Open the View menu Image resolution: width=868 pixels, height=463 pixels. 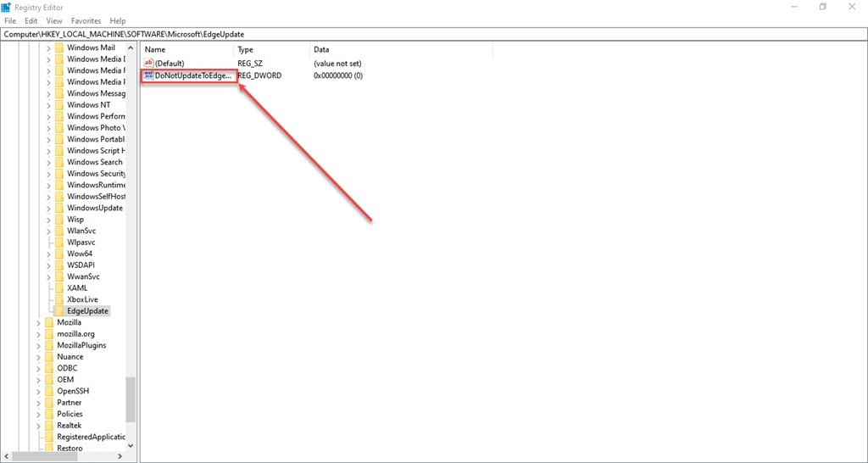coord(54,21)
